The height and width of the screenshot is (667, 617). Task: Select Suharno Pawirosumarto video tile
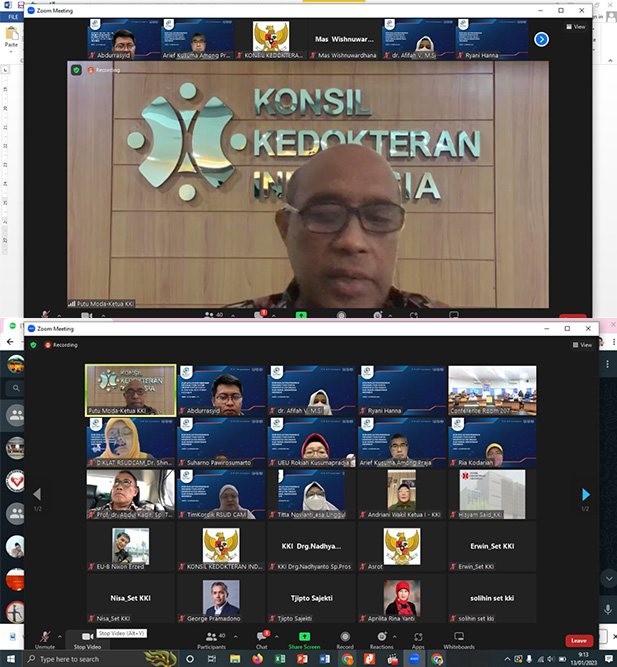[221, 442]
